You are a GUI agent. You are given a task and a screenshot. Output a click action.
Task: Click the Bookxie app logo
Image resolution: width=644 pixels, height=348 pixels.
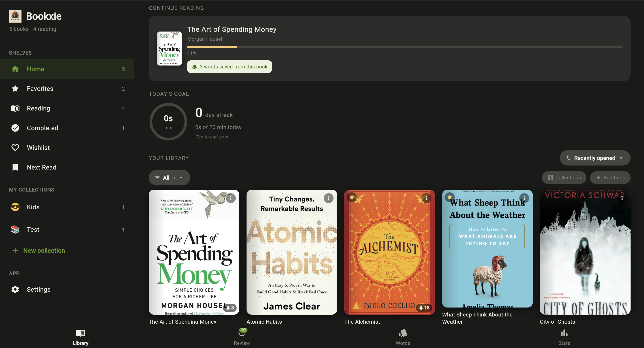coord(15,16)
